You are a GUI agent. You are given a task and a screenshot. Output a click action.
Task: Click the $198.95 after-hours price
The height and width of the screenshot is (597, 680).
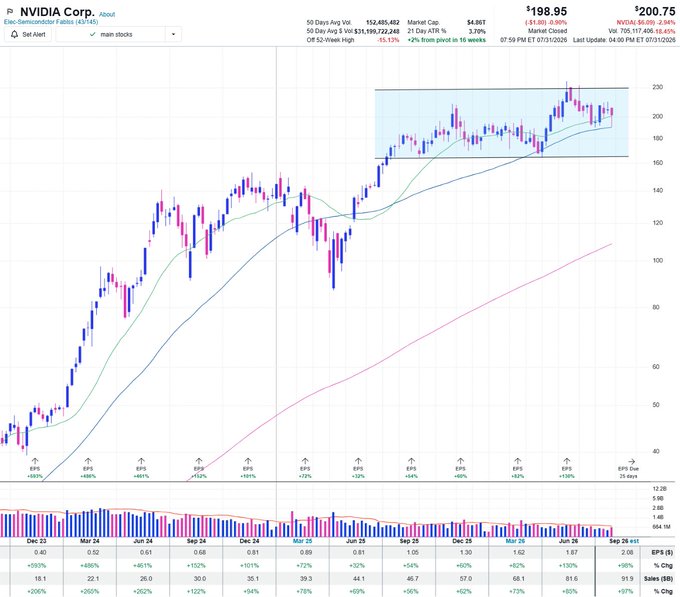(546, 11)
